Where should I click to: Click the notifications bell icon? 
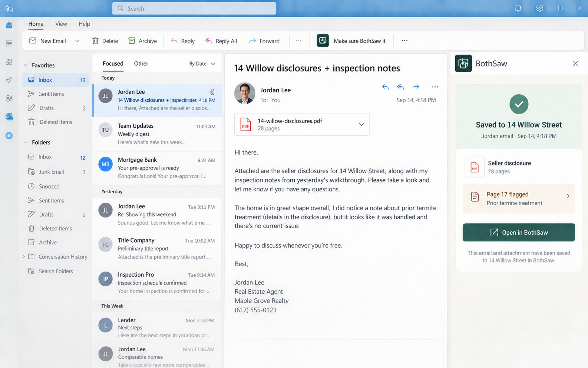(518, 8)
